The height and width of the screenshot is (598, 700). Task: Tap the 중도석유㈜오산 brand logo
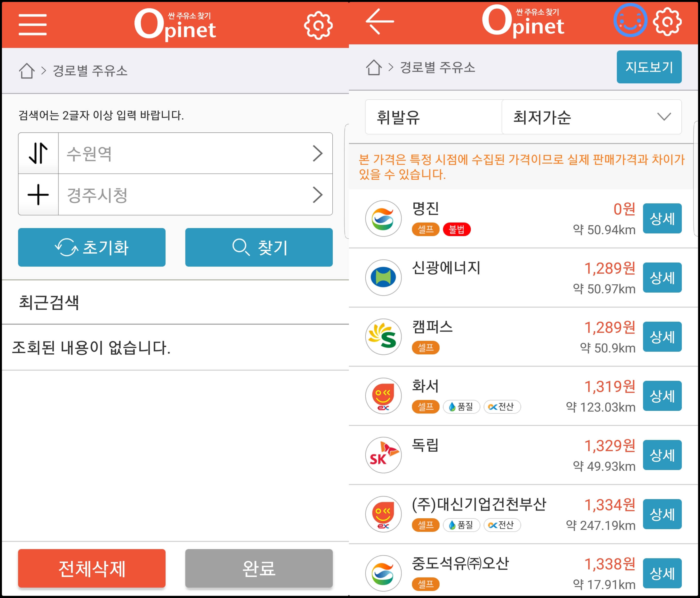383,573
